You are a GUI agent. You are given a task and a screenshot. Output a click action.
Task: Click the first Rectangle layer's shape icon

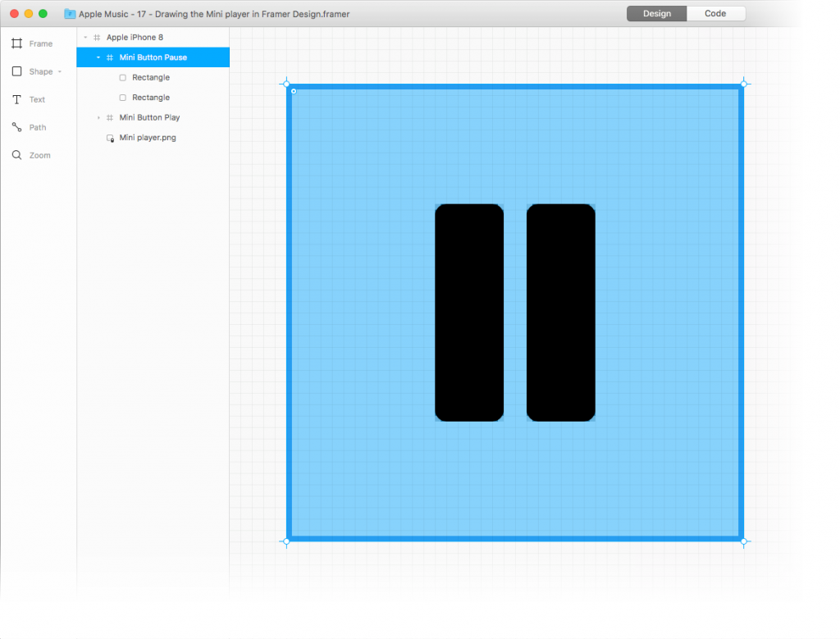[123, 78]
